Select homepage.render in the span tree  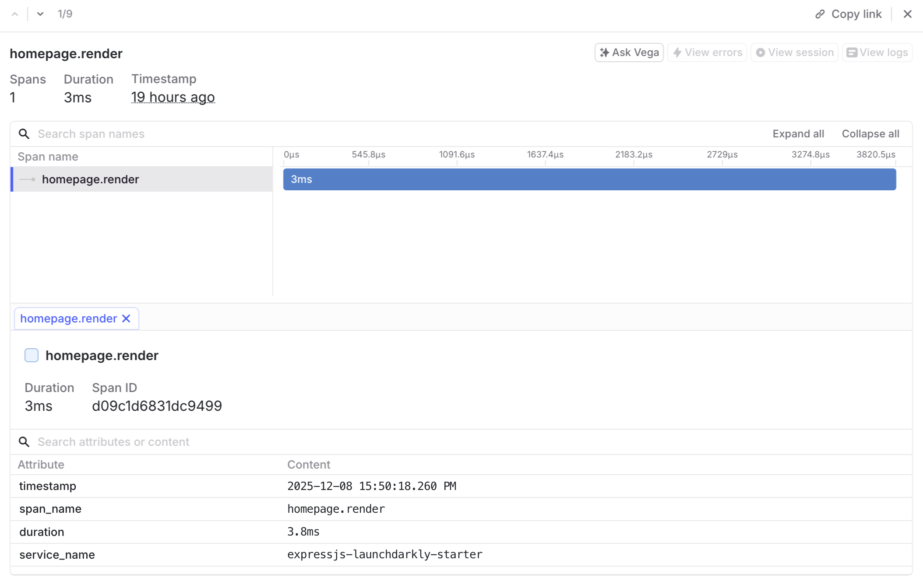[90, 179]
